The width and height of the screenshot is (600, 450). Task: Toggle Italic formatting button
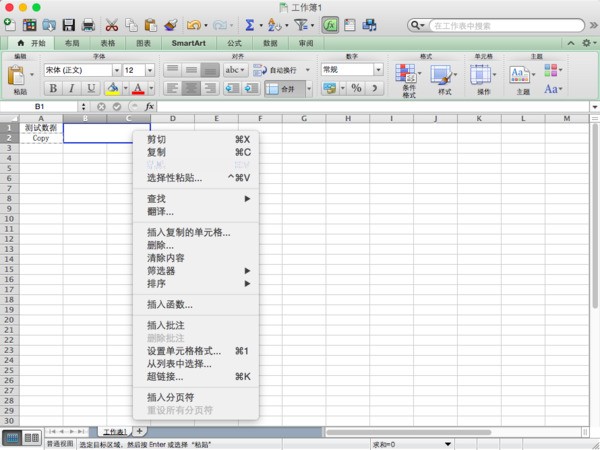(71, 89)
